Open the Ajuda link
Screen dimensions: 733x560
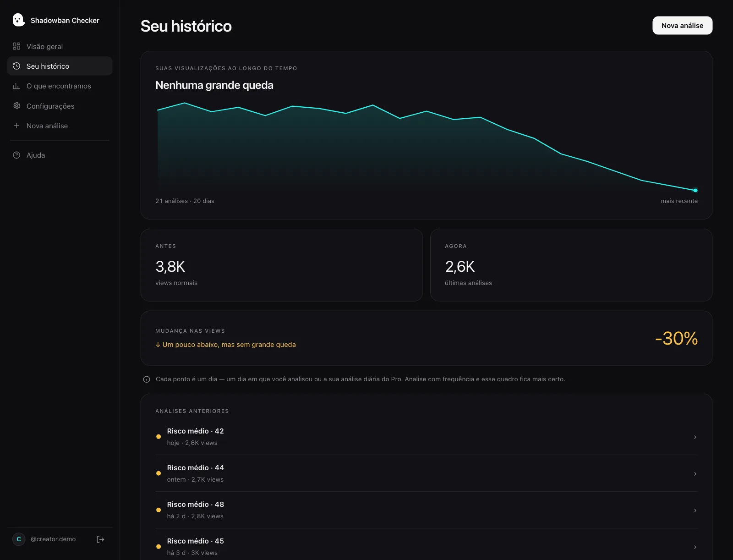pyautogui.click(x=60, y=155)
